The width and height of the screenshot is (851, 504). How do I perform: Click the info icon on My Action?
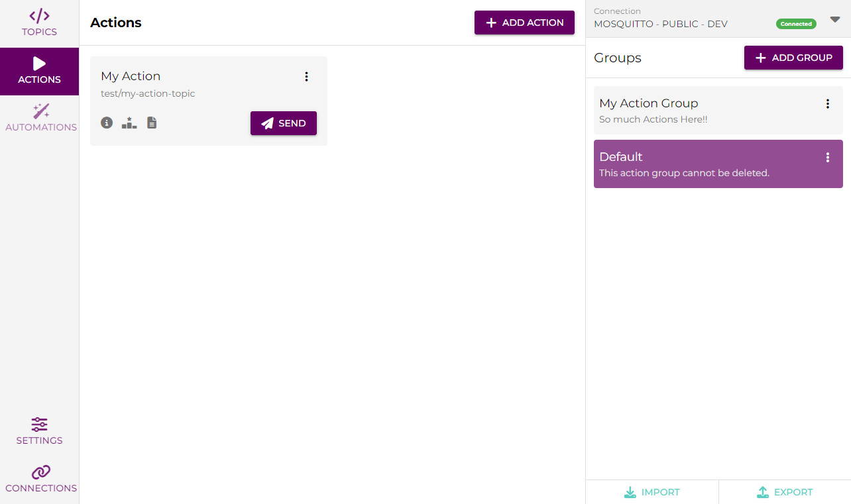coord(107,123)
